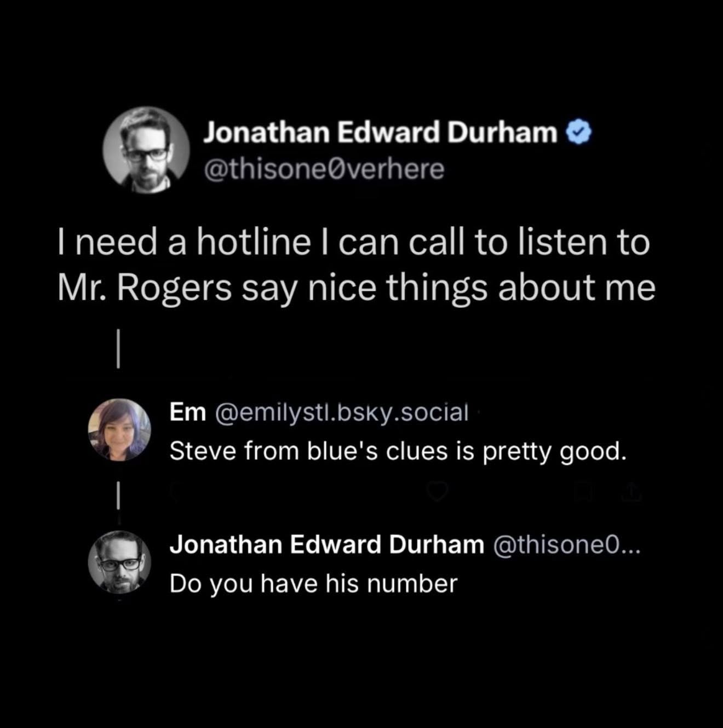Click Jonathan Edward Durham name in bottom reply
The width and height of the screenshot is (723, 728).
[327, 544]
